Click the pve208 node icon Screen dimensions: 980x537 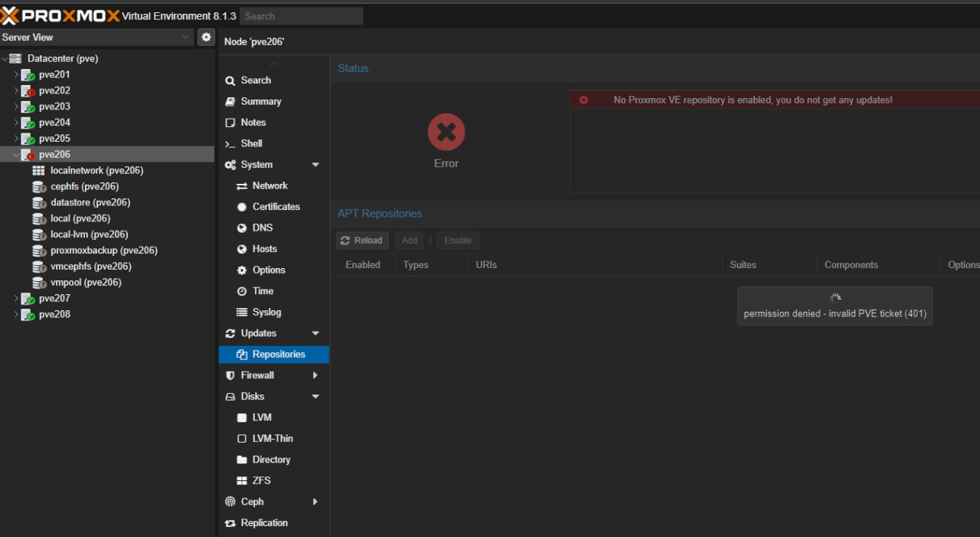coord(28,315)
